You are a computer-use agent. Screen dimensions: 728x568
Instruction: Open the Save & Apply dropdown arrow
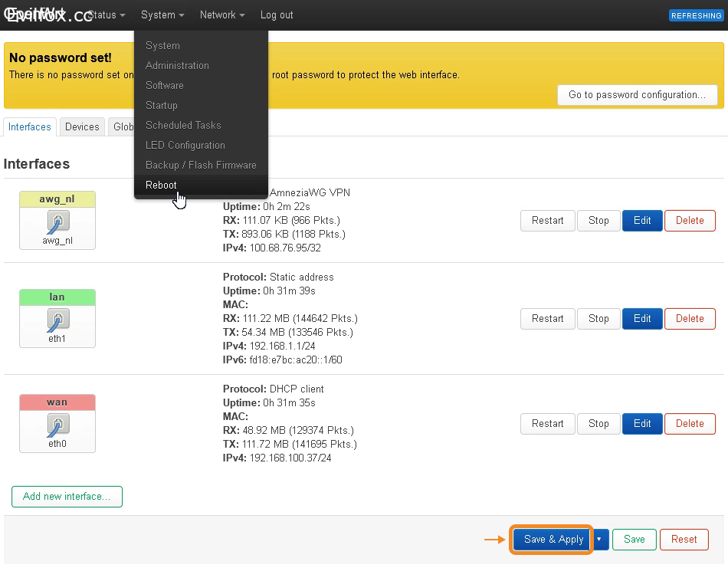pos(599,540)
